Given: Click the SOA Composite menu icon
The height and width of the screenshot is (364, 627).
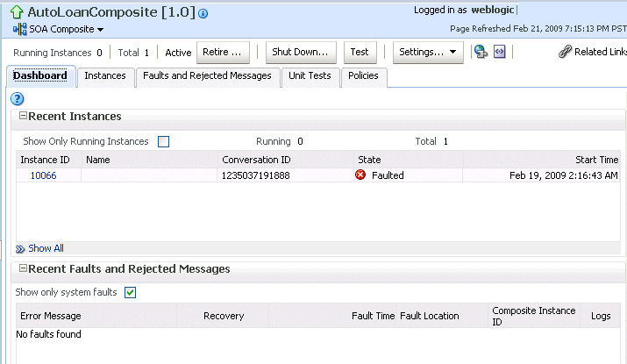Looking at the screenshot, I should [x=19, y=29].
